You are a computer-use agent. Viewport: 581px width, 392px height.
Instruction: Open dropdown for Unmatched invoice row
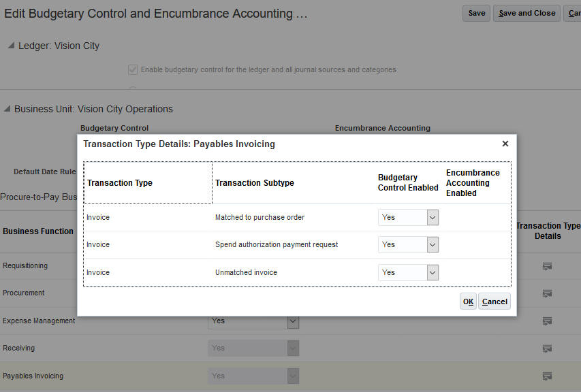433,272
